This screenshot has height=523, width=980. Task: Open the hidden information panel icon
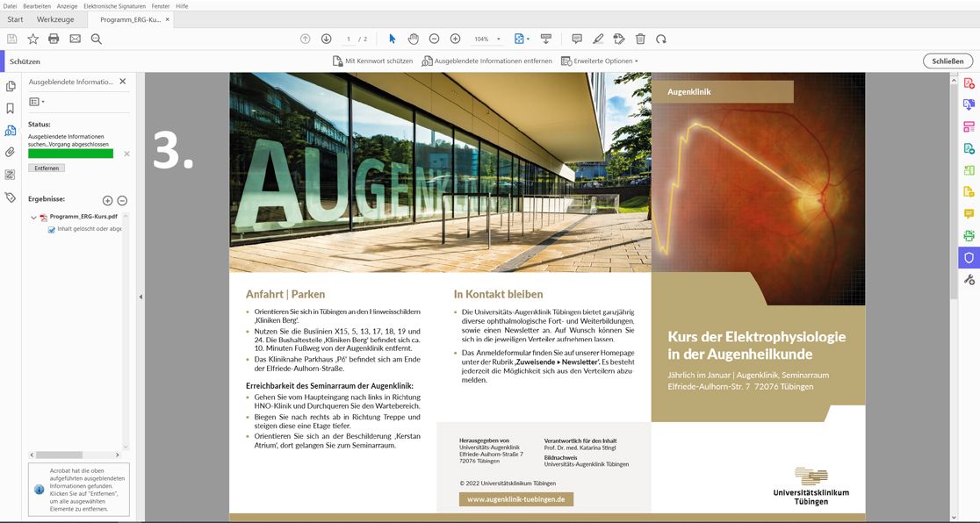pyautogui.click(x=10, y=130)
